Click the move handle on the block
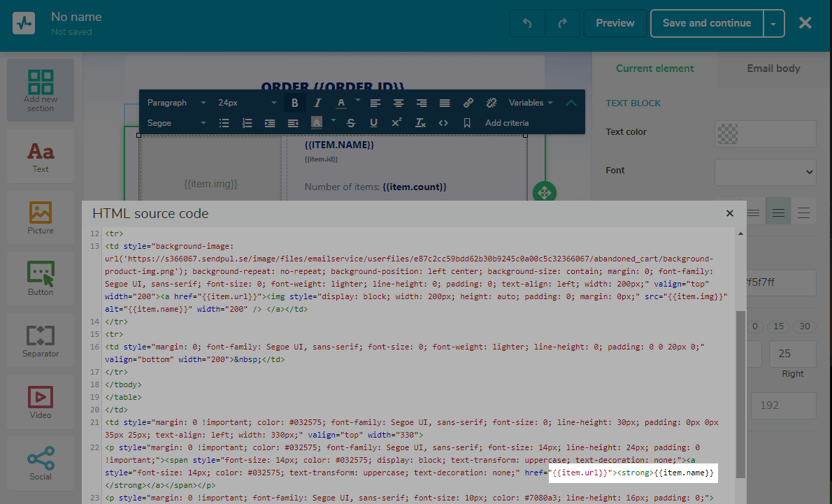 coord(545,192)
